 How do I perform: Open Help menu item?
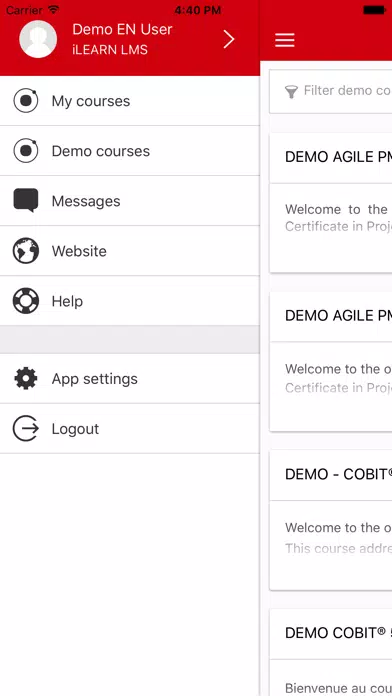coord(130,301)
